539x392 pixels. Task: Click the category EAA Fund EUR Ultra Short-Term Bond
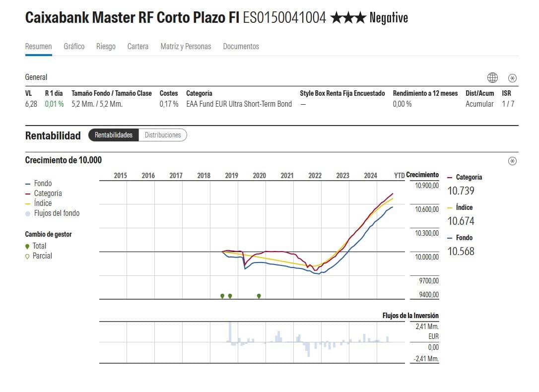click(x=239, y=104)
